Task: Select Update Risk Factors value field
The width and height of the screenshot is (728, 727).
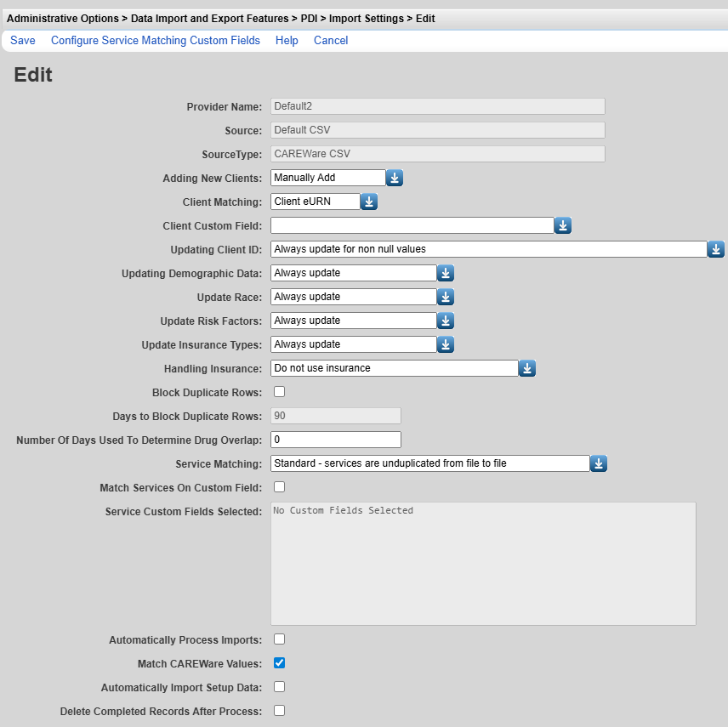Action: coord(354,321)
